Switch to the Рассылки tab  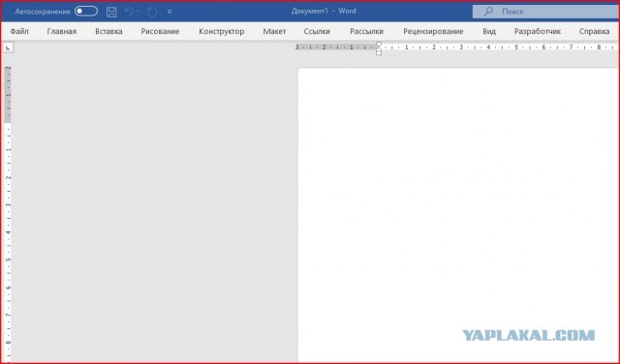tap(366, 31)
